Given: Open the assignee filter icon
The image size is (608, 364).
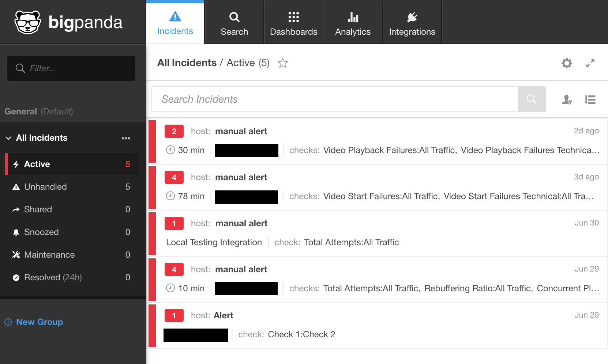Looking at the screenshot, I should (x=567, y=99).
